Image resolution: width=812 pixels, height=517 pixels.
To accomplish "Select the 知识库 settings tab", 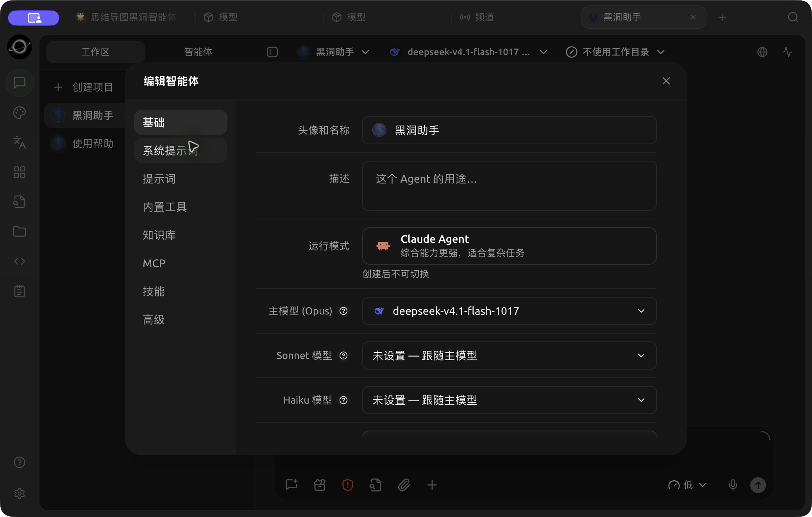I will coord(181,235).
